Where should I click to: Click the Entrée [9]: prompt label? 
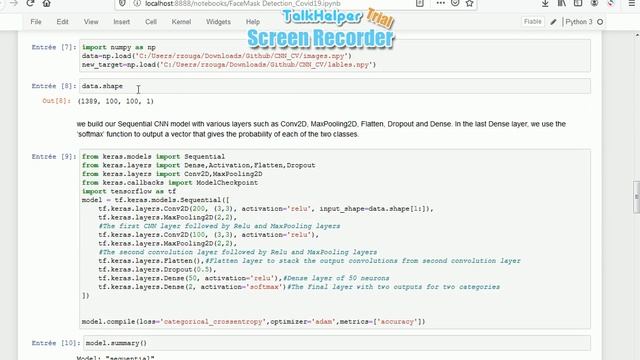pyautogui.click(x=54, y=157)
